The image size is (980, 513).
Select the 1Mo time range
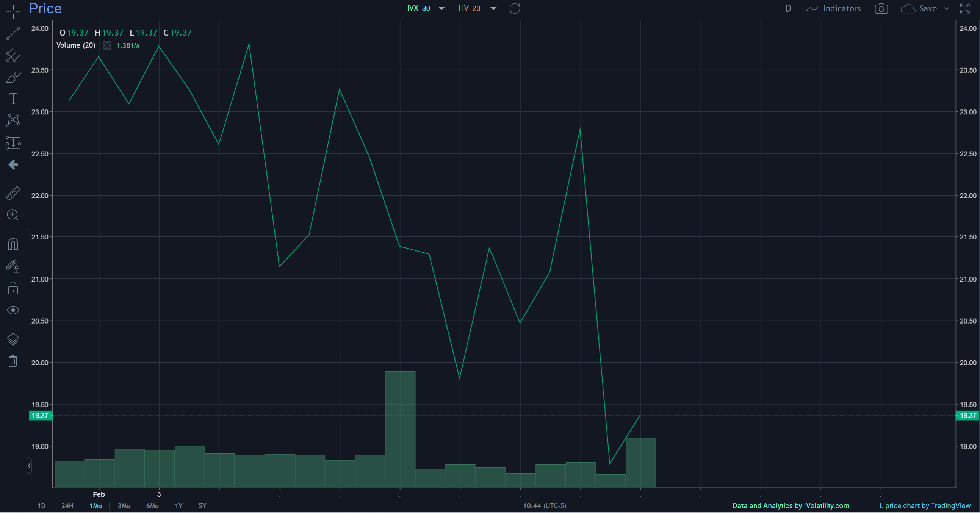point(95,506)
